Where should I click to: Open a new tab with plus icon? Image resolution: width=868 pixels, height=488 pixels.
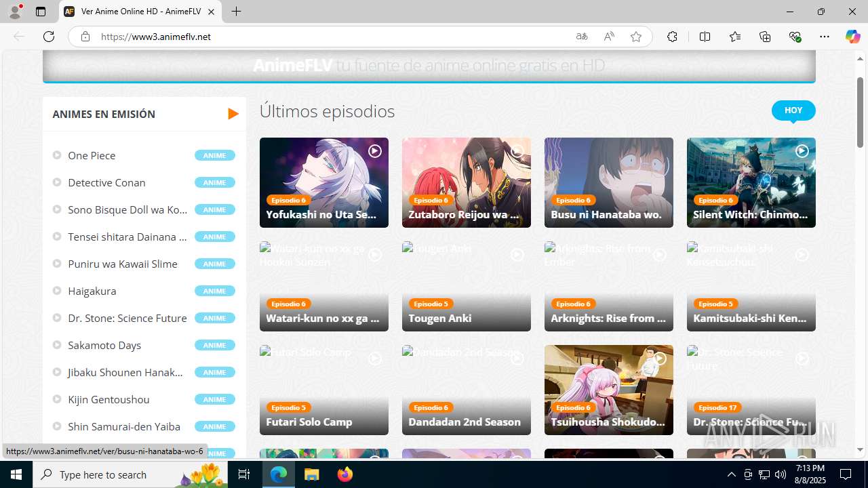[x=236, y=12]
